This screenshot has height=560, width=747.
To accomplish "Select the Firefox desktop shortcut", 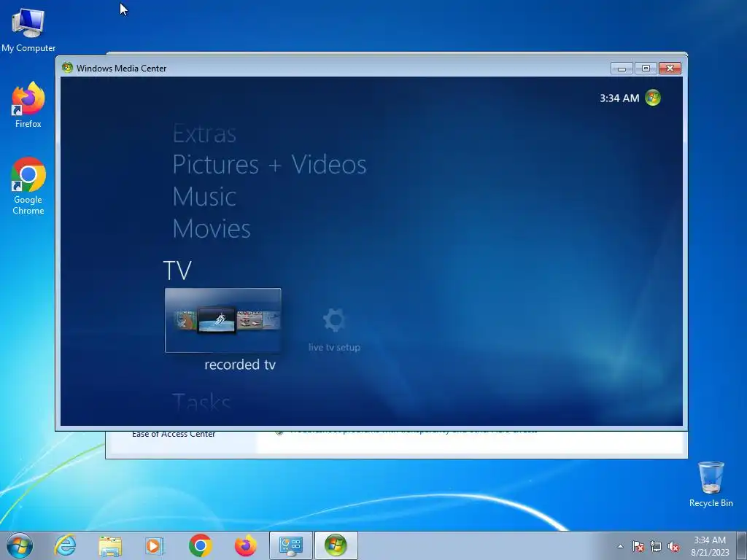I will tap(28, 105).
